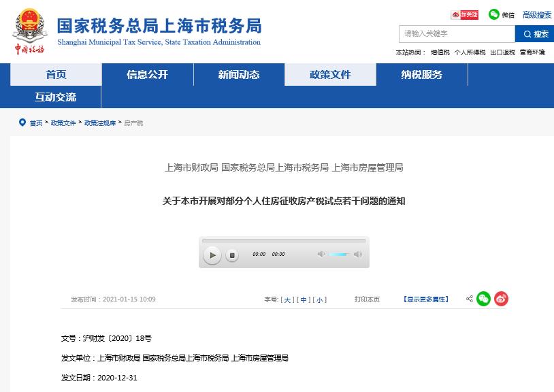Go to 首页 in the breadcrumb

click(x=36, y=123)
